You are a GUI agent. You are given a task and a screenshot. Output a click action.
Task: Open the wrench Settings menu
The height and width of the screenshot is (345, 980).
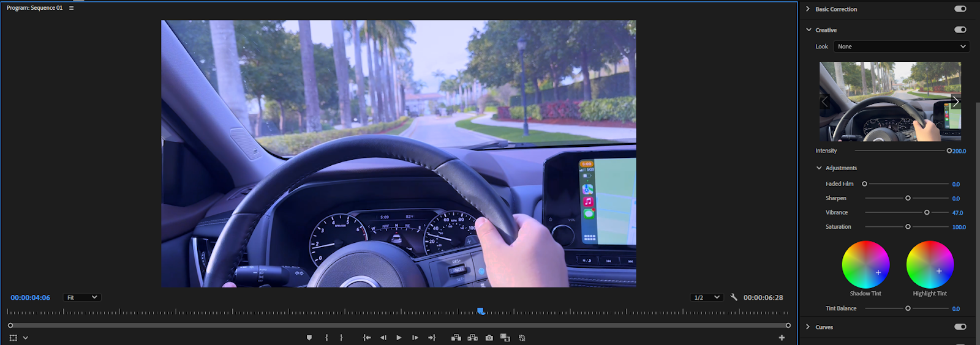(x=734, y=297)
